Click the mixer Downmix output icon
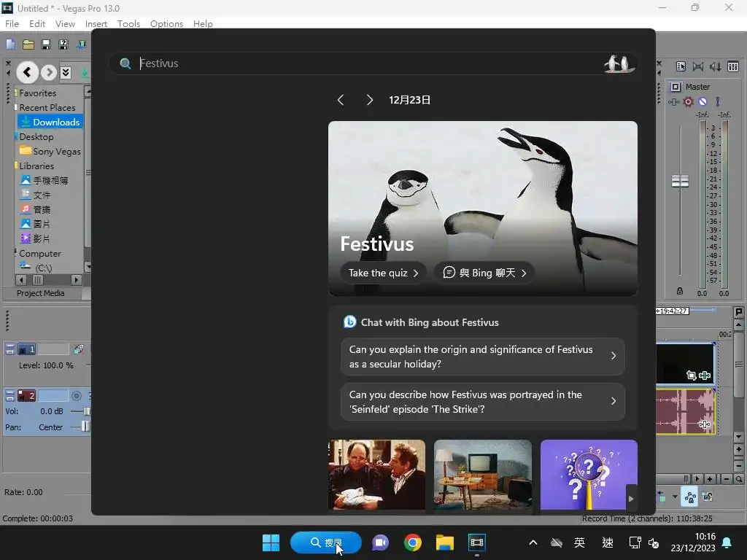747x560 pixels. tap(698, 66)
